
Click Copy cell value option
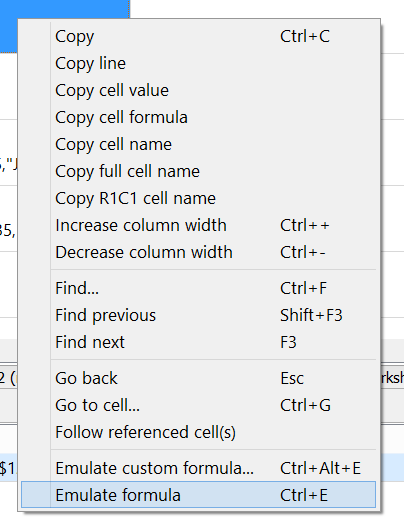[x=198, y=90]
